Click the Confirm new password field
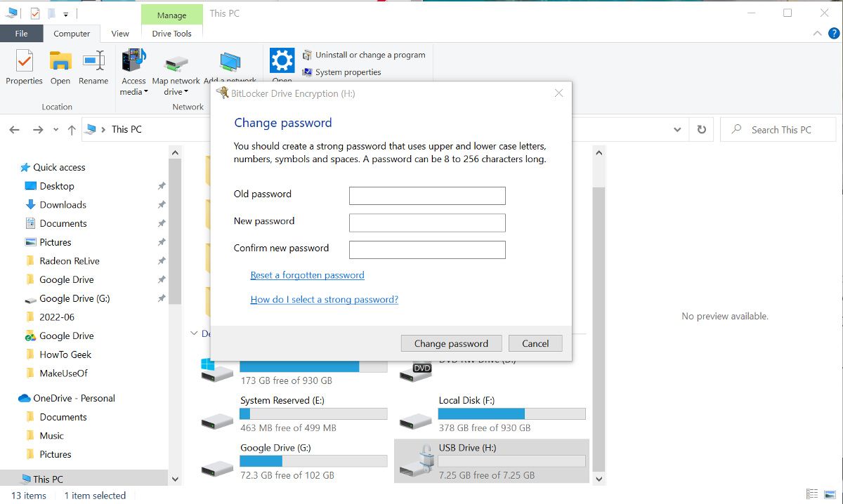The height and width of the screenshot is (504, 843). [427, 249]
